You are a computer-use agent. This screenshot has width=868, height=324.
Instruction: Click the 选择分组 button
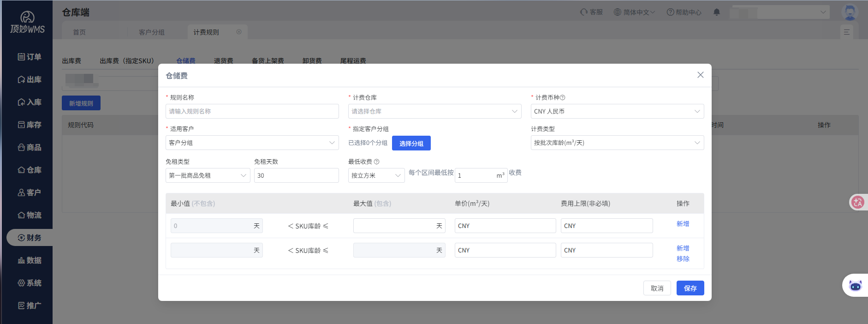411,143
